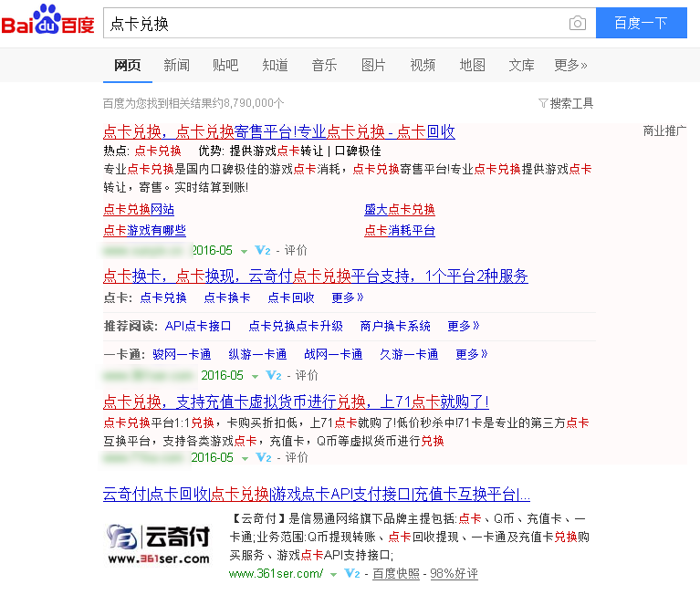This screenshot has height=595, width=700.
Task: Open title 点卡换卡，点卡换现 云奇付
Action: pyautogui.click(x=316, y=277)
